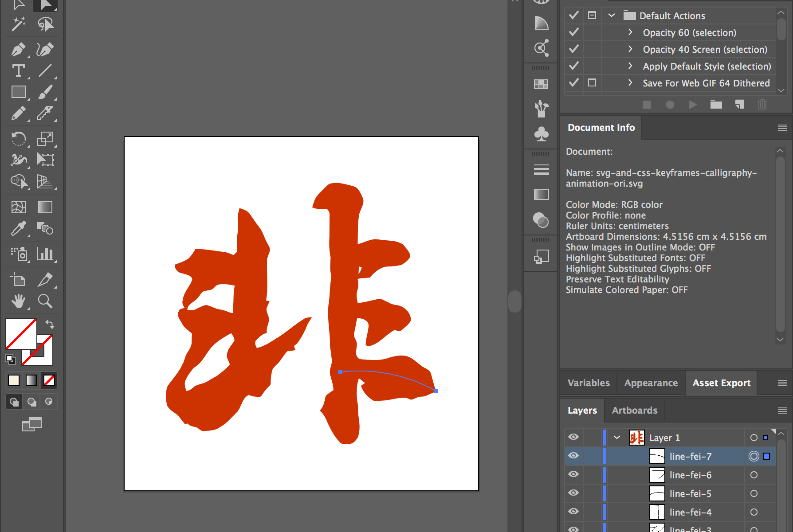Select the Type tool

19,71
